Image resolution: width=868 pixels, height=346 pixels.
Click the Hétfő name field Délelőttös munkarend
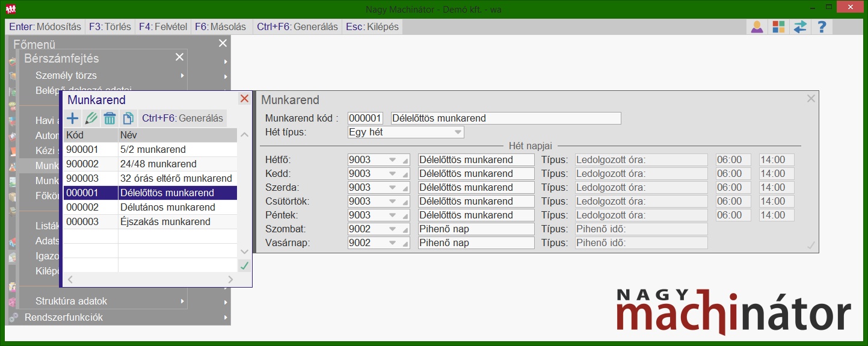pos(476,159)
